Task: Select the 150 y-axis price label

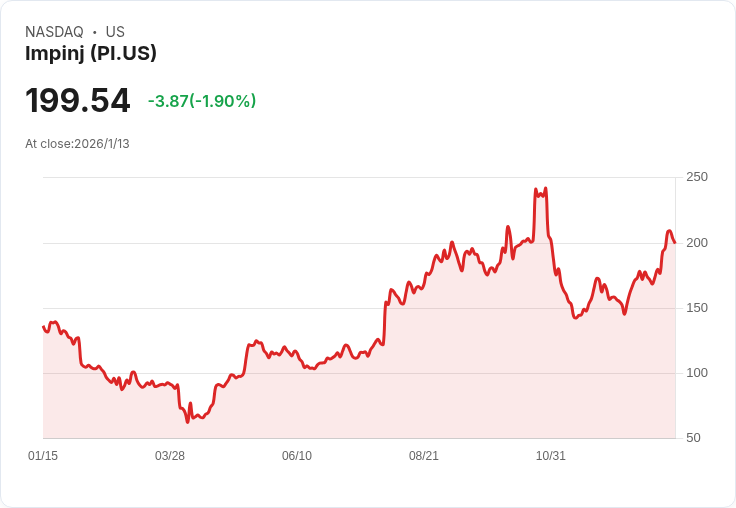Action: (697, 308)
